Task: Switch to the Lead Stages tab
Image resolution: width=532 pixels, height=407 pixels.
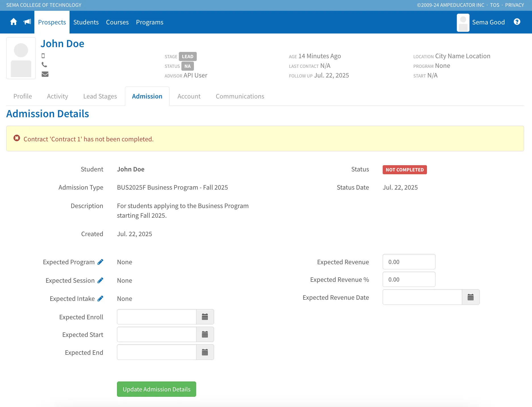Action: point(100,96)
